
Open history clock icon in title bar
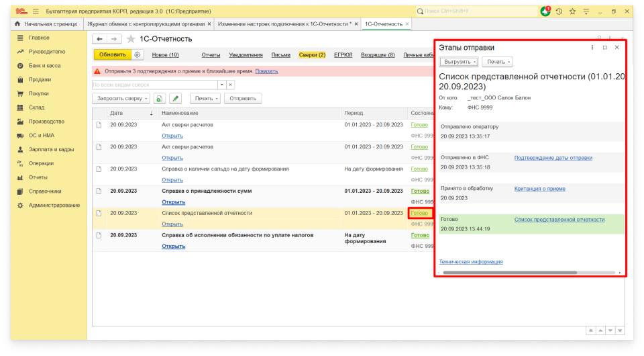tap(559, 11)
